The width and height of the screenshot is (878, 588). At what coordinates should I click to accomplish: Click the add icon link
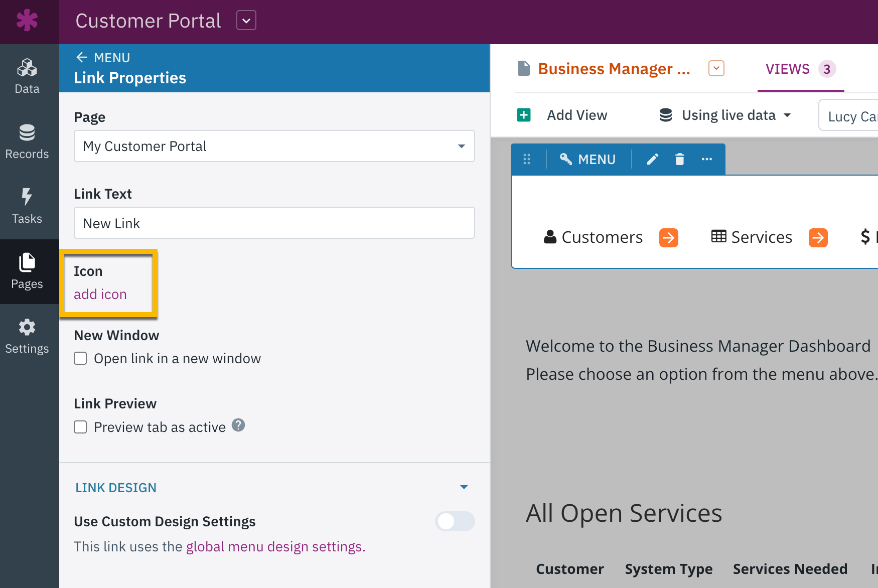click(x=100, y=295)
